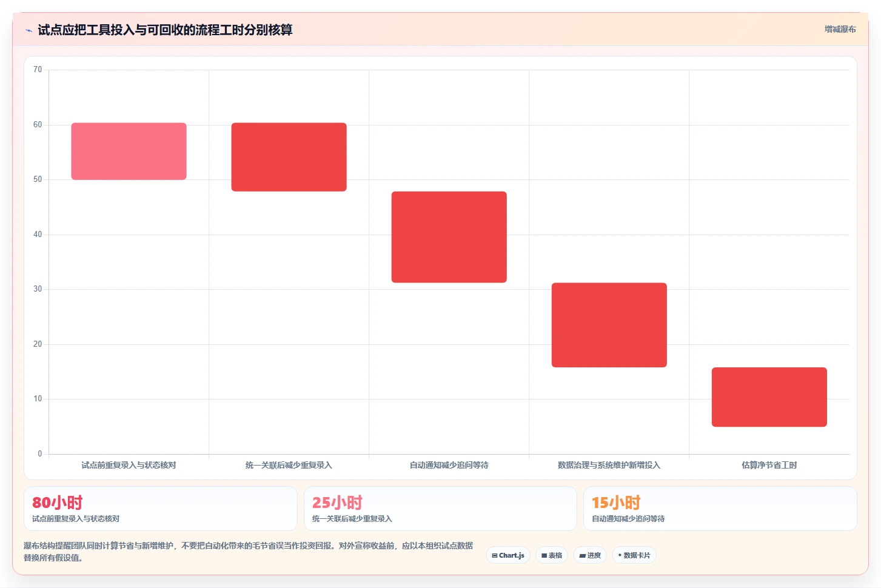Select the red bar for 自动通知减少追问等待

coord(449,237)
